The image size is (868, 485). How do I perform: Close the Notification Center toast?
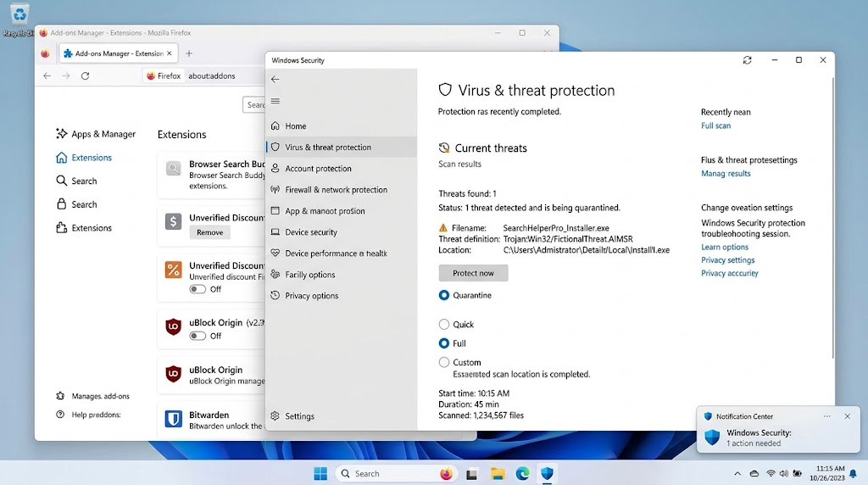[848, 416]
